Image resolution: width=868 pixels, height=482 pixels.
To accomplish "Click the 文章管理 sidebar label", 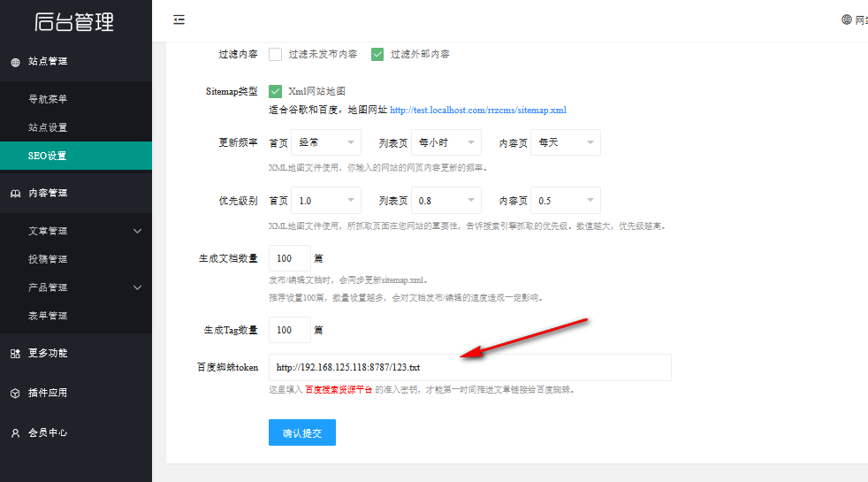I will click(48, 231).
